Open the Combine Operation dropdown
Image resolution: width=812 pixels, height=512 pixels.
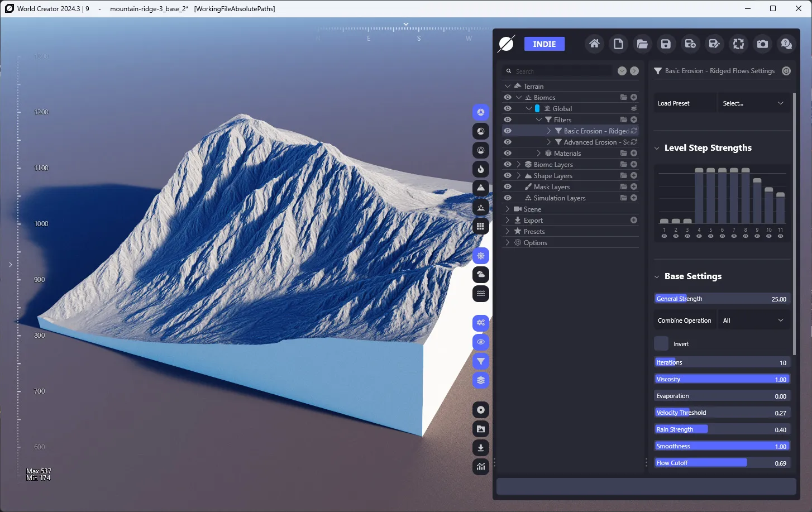[753, 320]
